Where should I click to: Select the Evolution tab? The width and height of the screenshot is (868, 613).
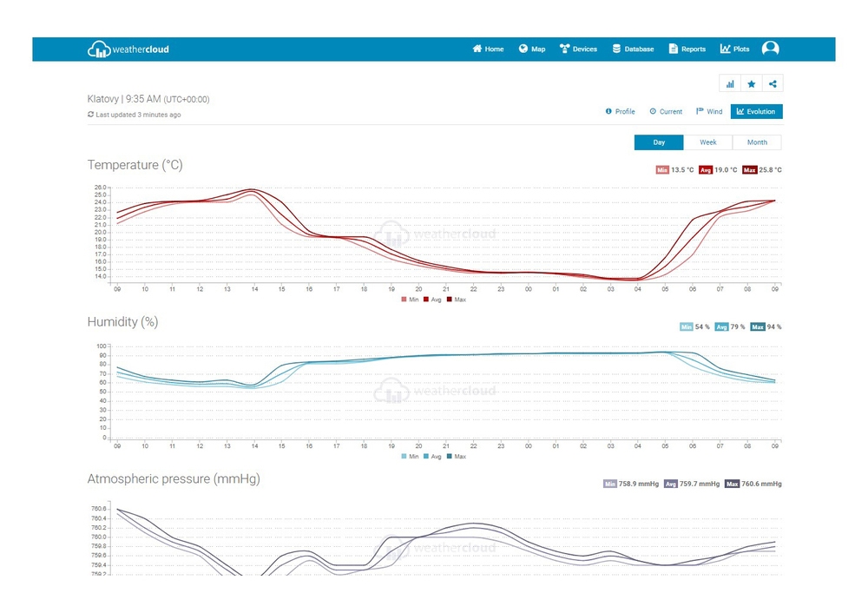pos(757,112)
